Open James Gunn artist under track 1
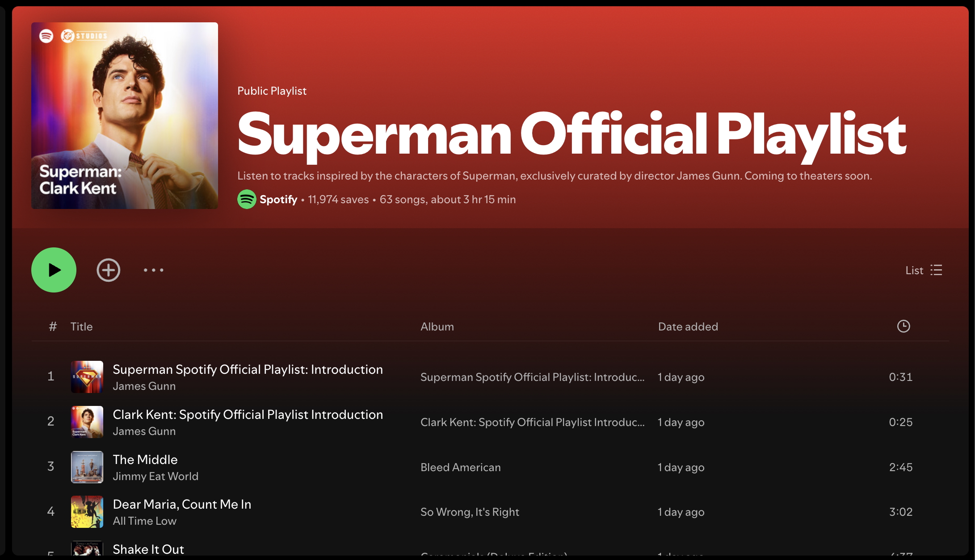975x560 pixels. 144,386
